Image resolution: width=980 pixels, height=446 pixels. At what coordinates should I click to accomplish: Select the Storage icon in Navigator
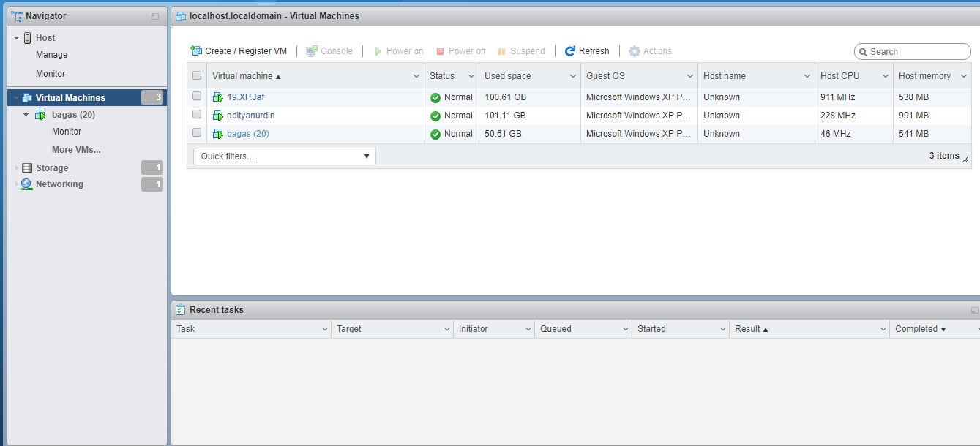[x=27, y=167]
